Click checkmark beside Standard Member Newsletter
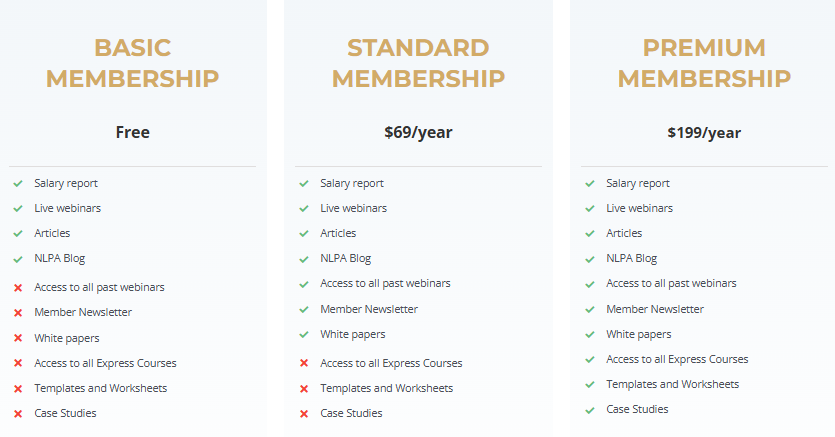 [304, 309]
